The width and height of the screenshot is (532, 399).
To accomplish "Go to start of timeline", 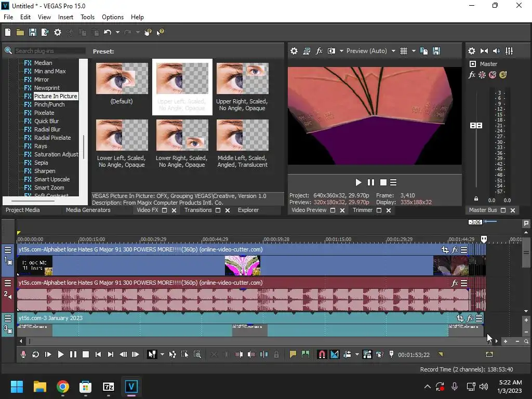I will point(98,354).
